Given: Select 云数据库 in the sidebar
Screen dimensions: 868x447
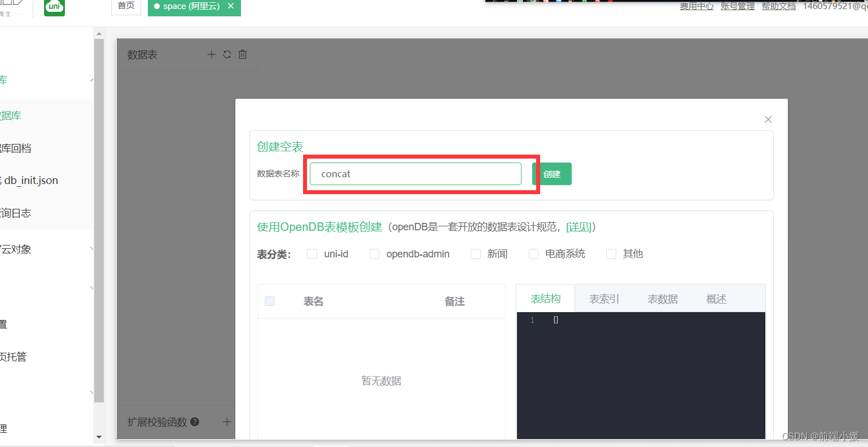Looking at the screenshot, I should coord(11,116).
